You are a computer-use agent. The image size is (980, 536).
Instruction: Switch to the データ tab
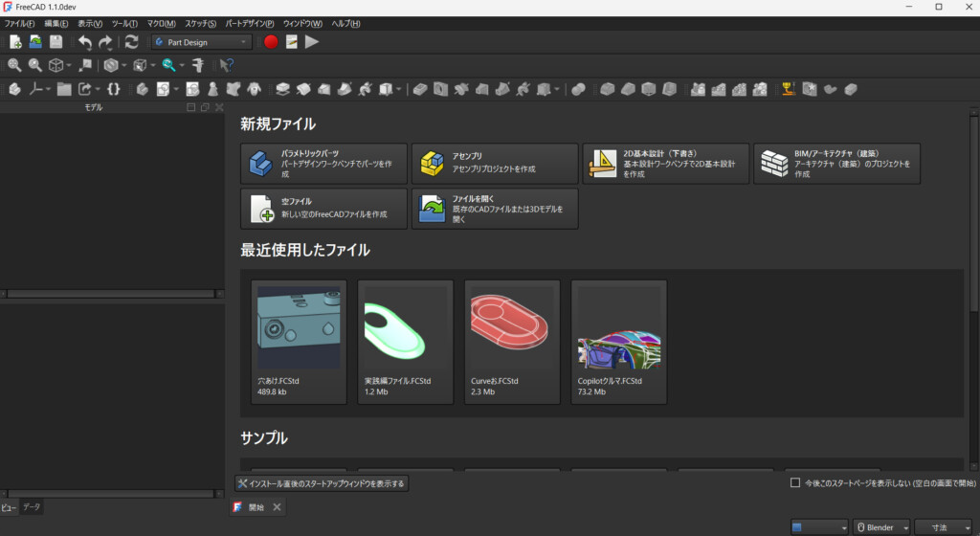pos(32,507)
